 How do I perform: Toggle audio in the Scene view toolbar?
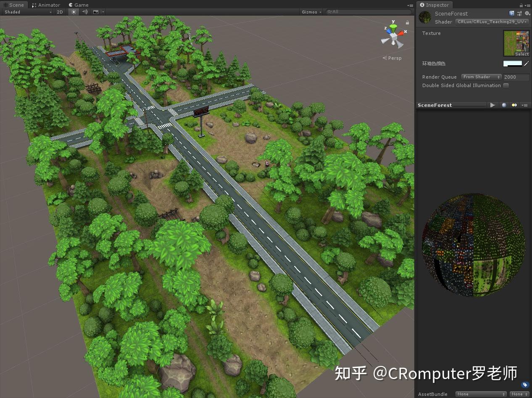(84, 12)
